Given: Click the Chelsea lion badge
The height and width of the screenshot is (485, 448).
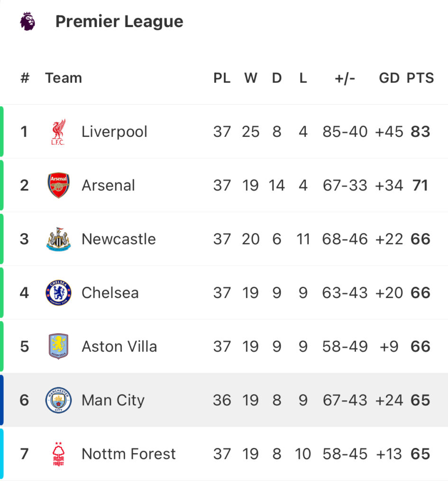Looking at the screenshot, I should [x=58, y=293].
